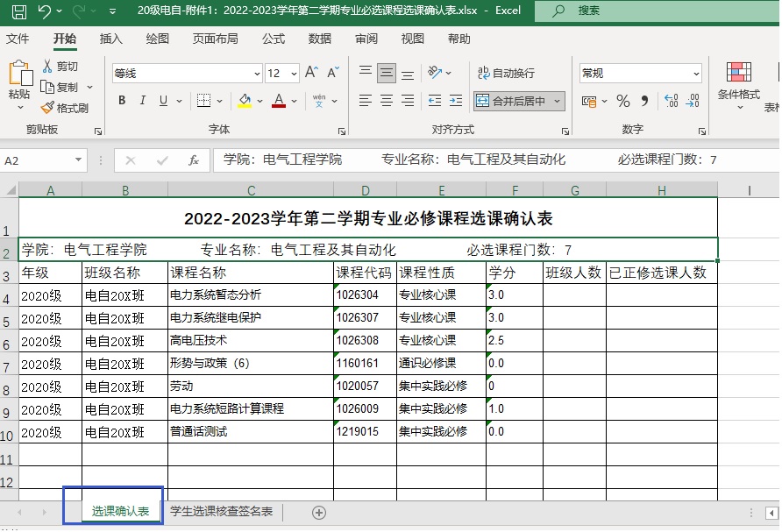Screen dimensions: 782x532
Task: Click the percent style icon
Action: pos(623,102)
